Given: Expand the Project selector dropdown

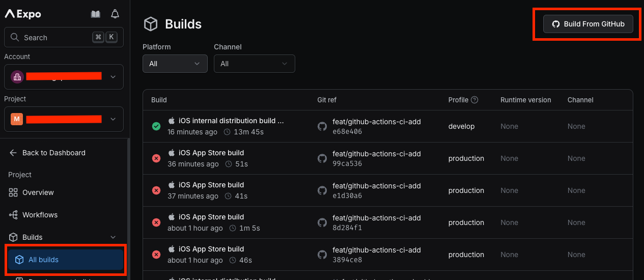Looking at the screenshot, I should click(x=64, y=119).
